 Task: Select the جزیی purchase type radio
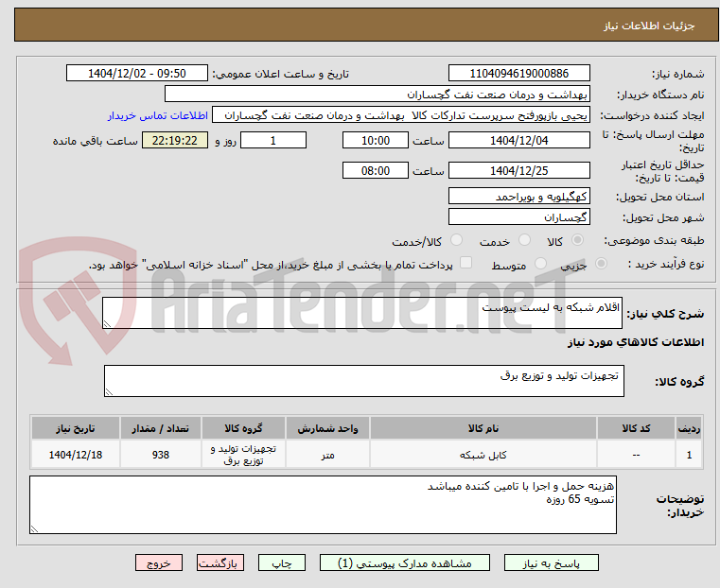tap(601, 263)
